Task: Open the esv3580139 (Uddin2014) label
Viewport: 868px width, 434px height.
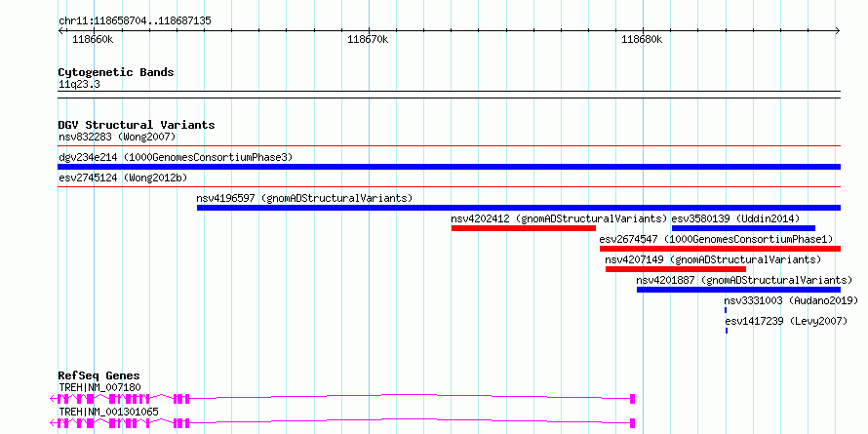Action: coord(735,218)
